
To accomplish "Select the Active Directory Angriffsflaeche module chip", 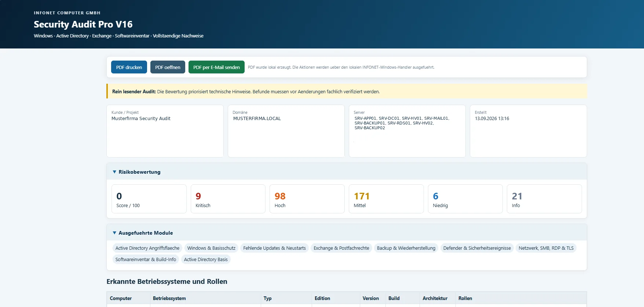I will [x=147, y=248].
